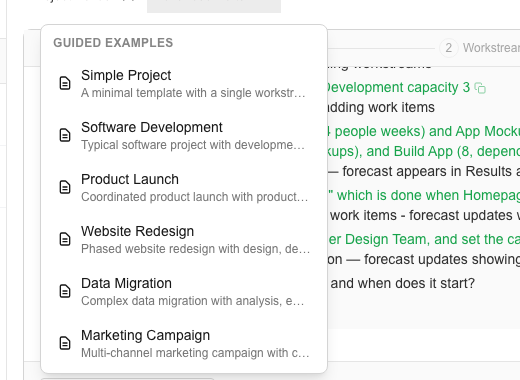
Task: Click the 'forecast appears in Results' line
Action: tap(424, 171)
